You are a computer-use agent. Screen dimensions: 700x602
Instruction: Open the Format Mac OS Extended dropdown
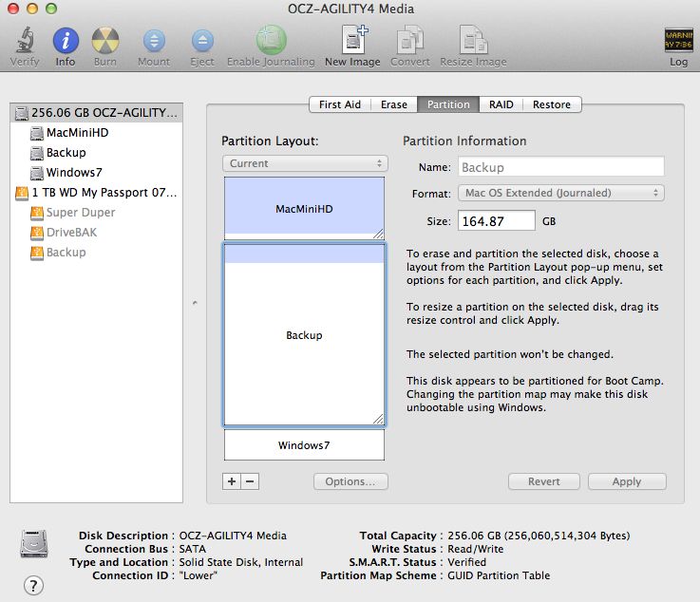pos(560,193)
